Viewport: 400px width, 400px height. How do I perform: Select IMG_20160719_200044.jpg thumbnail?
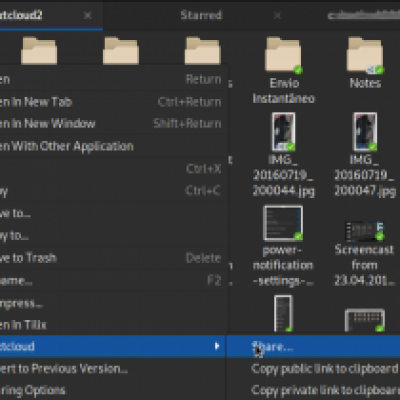coord(283,132)
